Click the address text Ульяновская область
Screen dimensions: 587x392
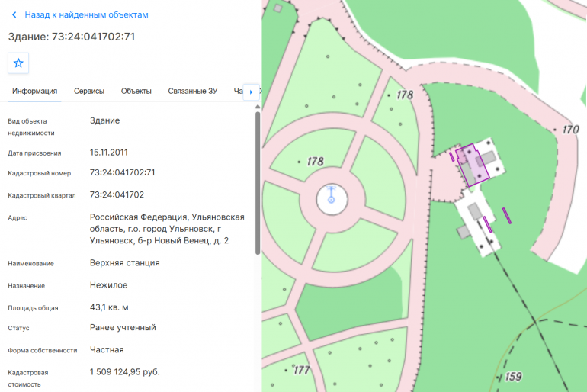[x=168, y=223]
